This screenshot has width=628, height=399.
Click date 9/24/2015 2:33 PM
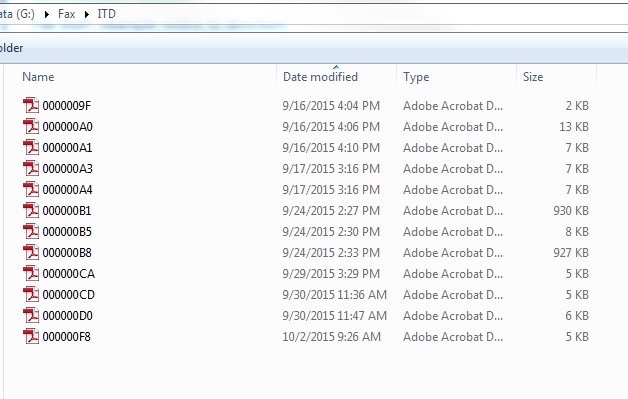331,253
